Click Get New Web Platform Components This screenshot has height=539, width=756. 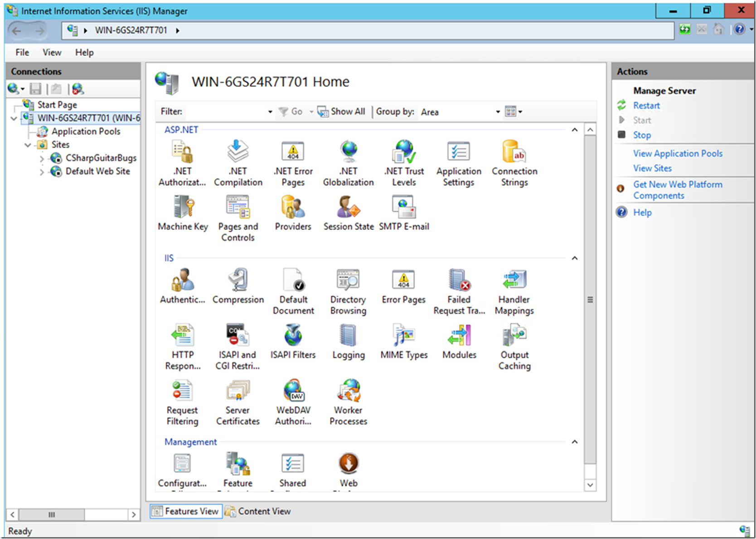click(x=678, y=190)
